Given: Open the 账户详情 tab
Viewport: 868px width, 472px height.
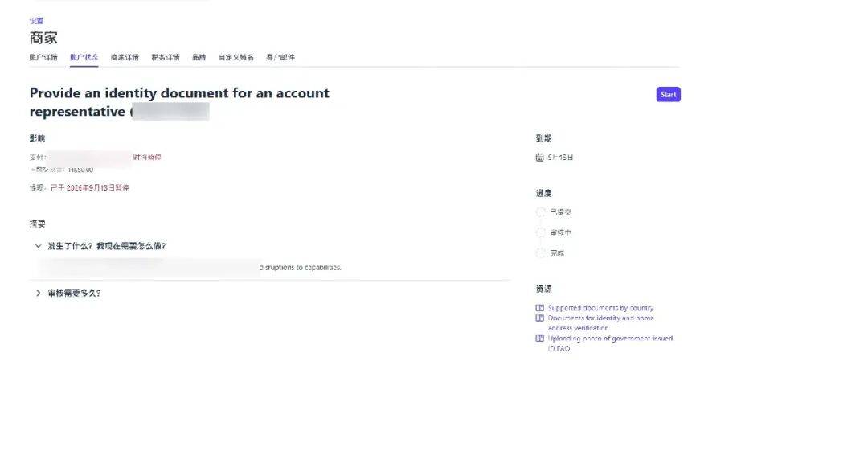Looking at the screenshot, I should coord(43,57).
